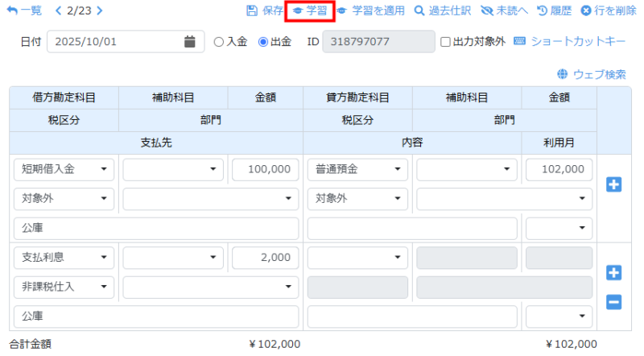This screenshot has width=644, height=356.
Task: Click the 100,000 debit amount field
Action: pos(262,170)
